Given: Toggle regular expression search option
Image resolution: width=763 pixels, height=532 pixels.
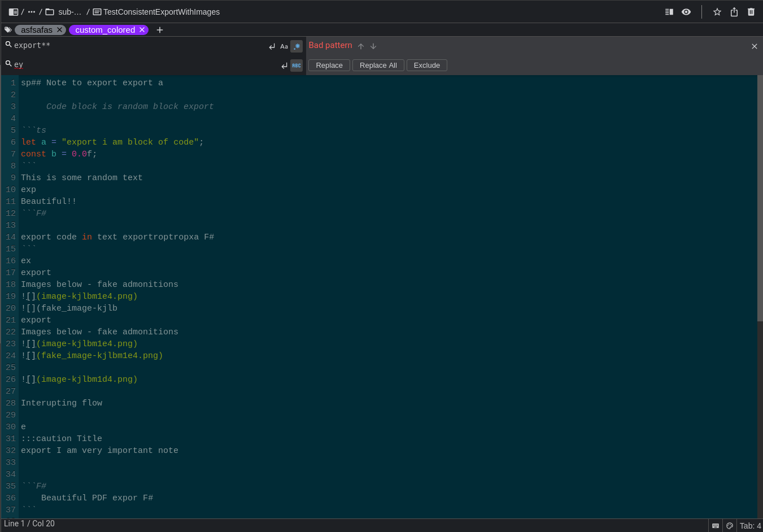Looking at the screenshot, I should [x=297, y=46].
